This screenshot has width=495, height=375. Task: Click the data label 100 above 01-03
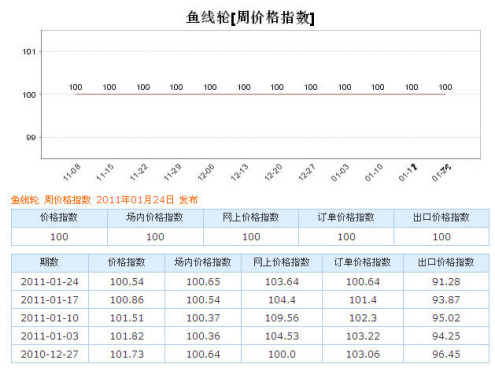[344, 87]
